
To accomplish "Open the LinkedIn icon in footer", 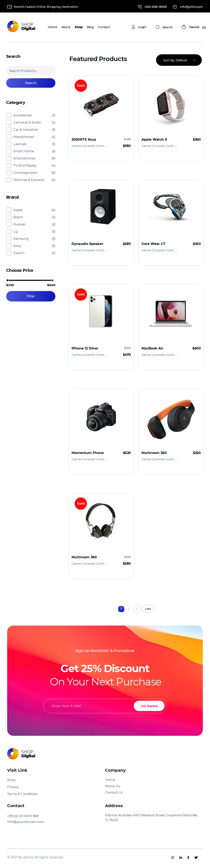I will coord(181,857).
